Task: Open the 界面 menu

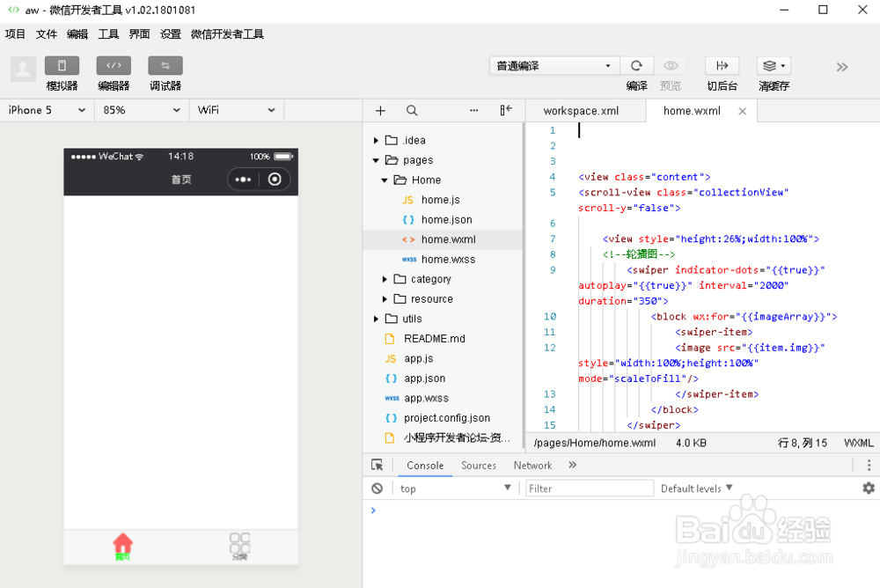Action: coord(139,34)
